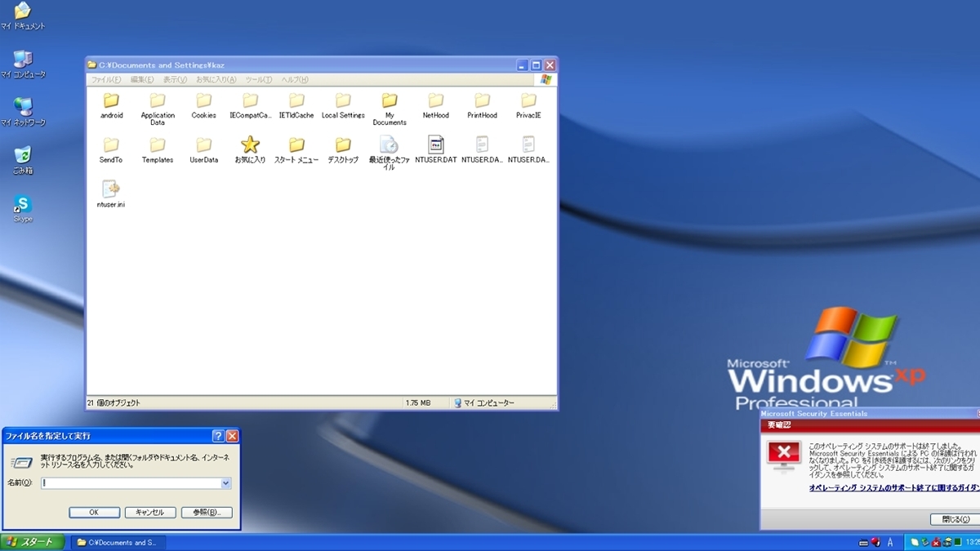Viewport: 980px width, 551px height.
Task: Select the PrintHood folder
Action: (x=482, y=105)
